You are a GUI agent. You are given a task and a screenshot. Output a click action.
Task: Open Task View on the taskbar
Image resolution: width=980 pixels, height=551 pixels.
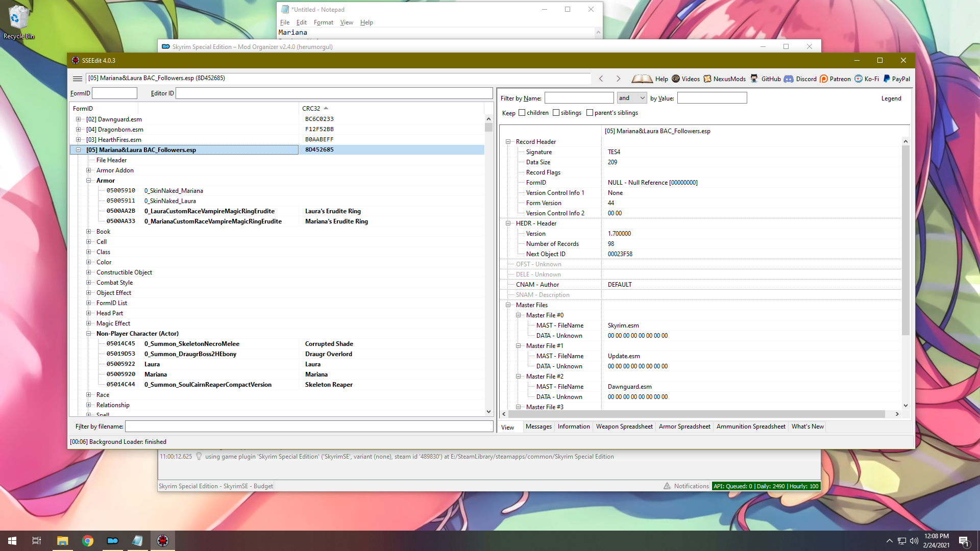(x=37, y=541)
